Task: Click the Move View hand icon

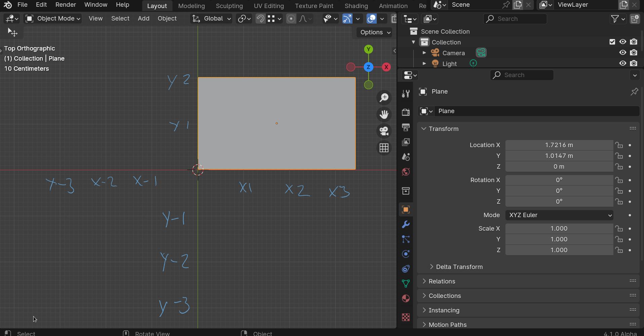Action: point(384,114)
